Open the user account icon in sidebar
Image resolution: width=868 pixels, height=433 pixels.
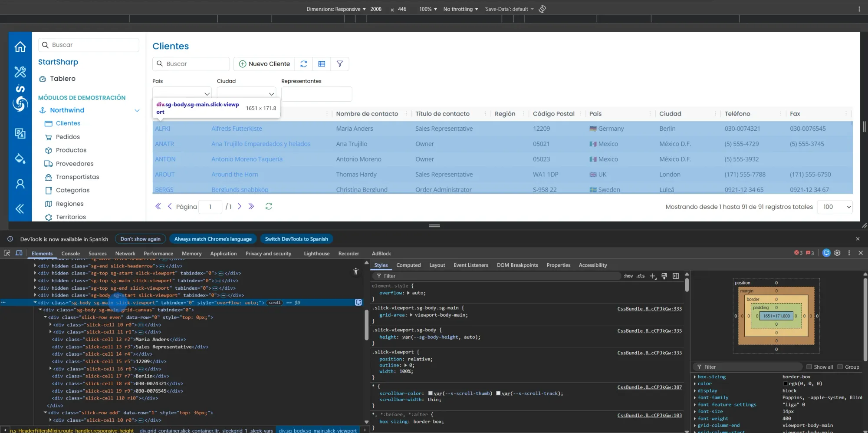point(20,184)
